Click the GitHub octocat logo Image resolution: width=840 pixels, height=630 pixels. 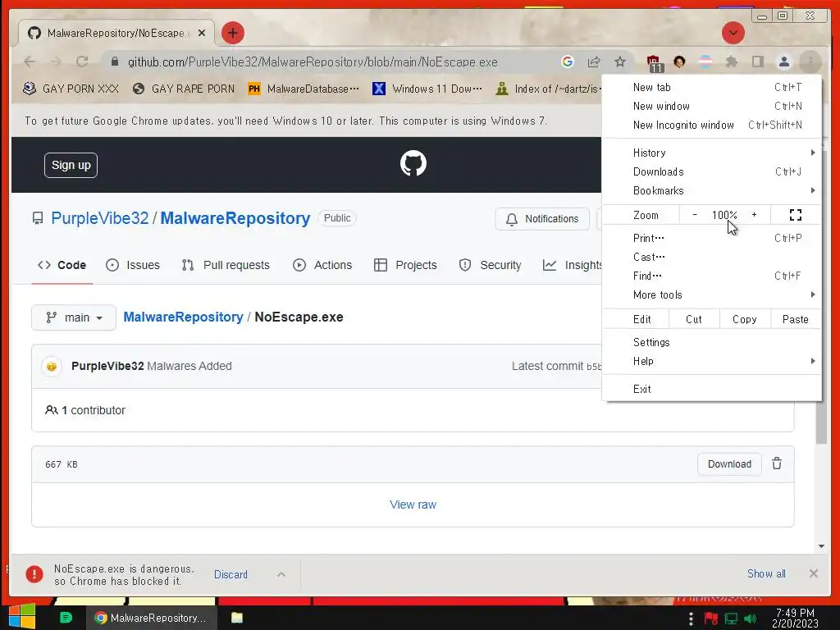click(413, 163)
